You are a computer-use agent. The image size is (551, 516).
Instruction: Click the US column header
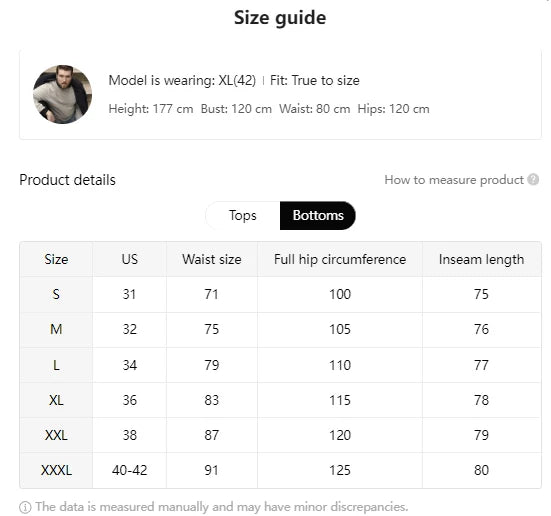129,259
